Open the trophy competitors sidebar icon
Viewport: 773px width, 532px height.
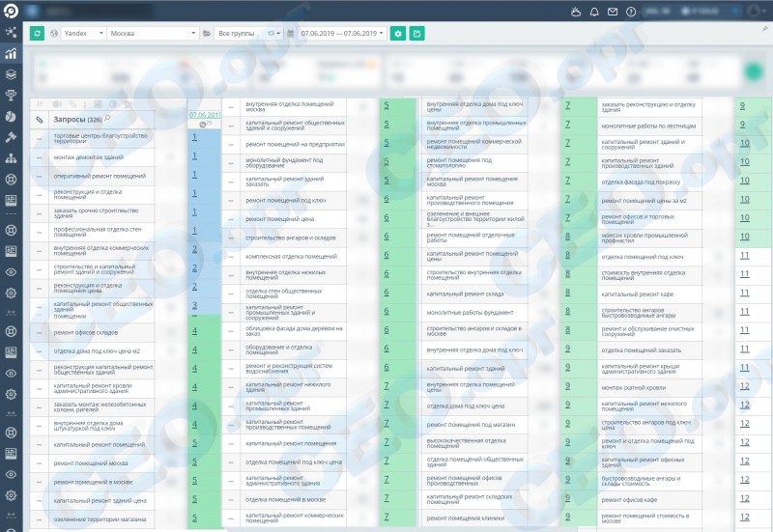click(11, 95)
